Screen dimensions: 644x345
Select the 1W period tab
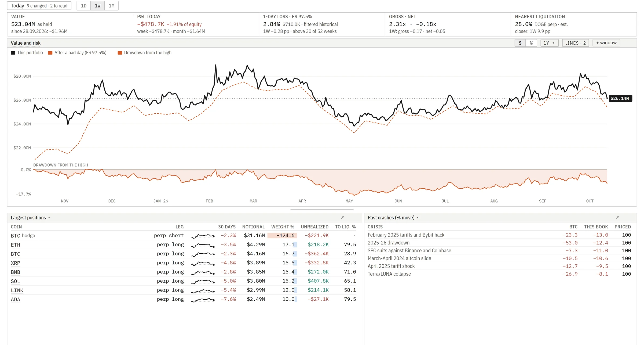pos(98,6)
